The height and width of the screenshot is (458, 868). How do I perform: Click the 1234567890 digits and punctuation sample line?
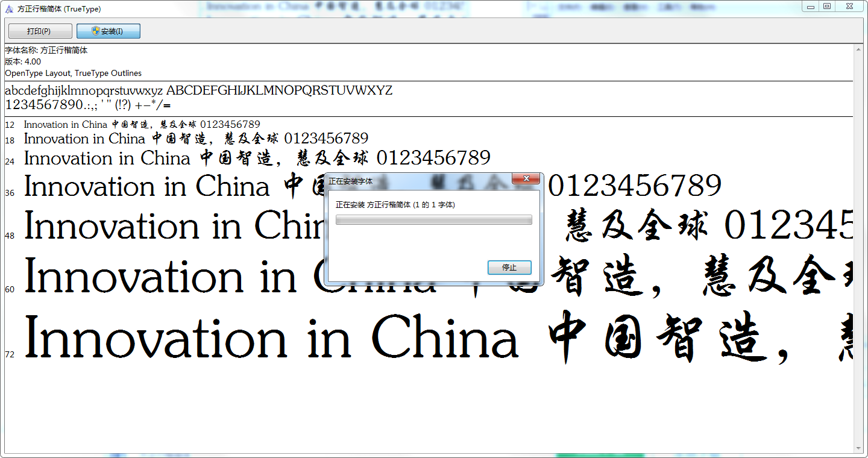[x=87, y=105]
